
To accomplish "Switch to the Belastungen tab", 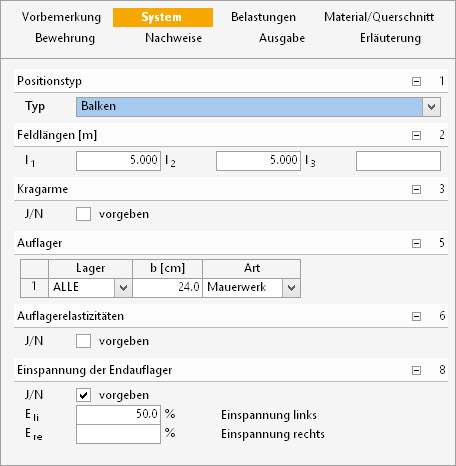I will point(263,17).
